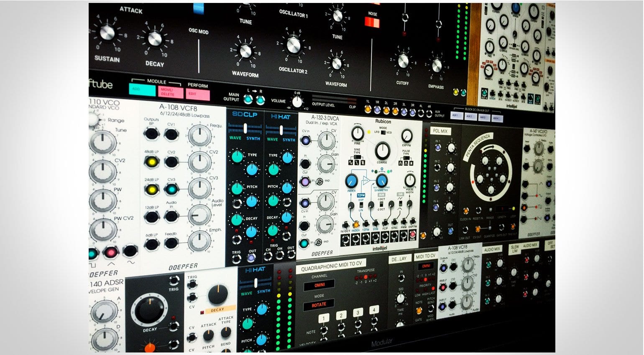
Task: Select the sine waveform icon under SINE TYPE on Rubicon
Action: click(x=351, y=162)
